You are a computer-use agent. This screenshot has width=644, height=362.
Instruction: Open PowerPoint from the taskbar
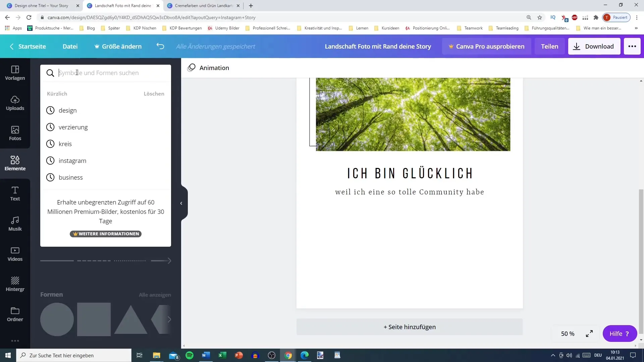239,355
